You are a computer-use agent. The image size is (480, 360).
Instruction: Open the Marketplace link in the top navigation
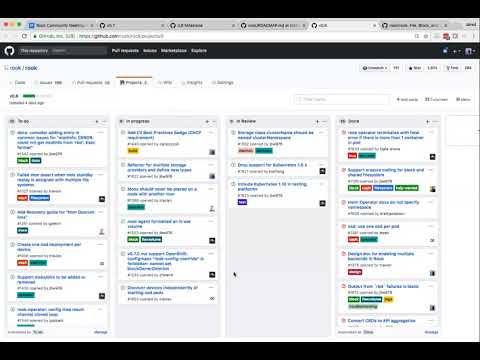point(174,51)
